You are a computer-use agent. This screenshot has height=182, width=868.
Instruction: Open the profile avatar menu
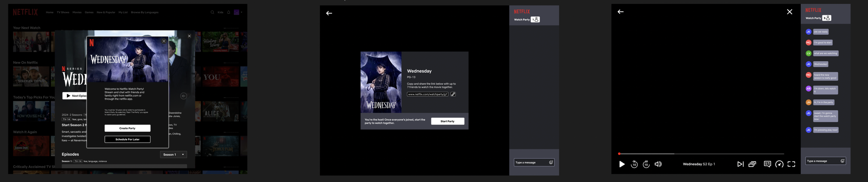click(x=238, y=12)
